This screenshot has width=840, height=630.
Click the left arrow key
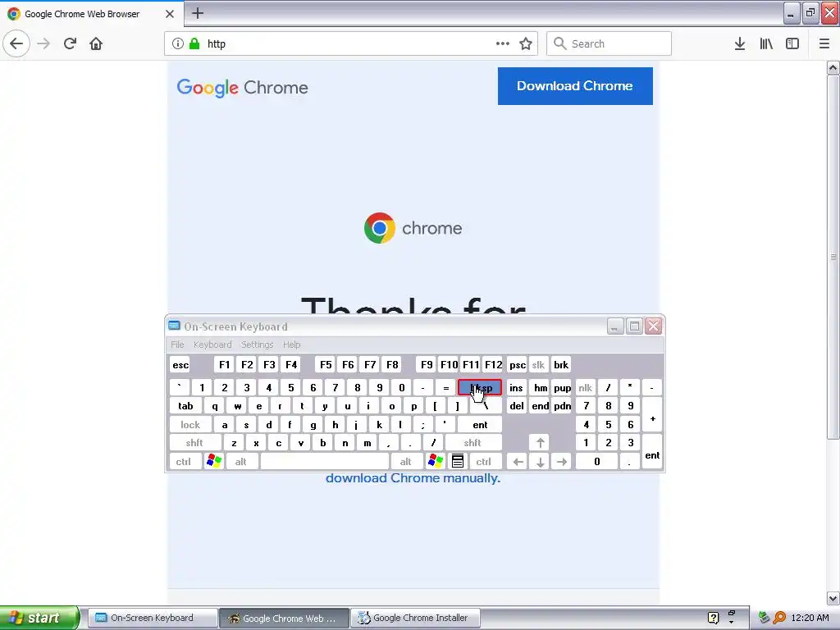(x=518, y=461)
